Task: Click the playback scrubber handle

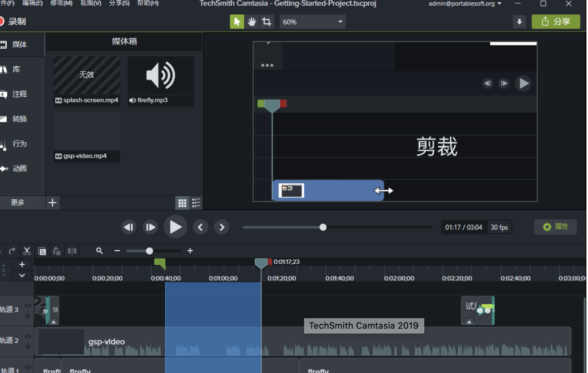Action: coord(323,227)
